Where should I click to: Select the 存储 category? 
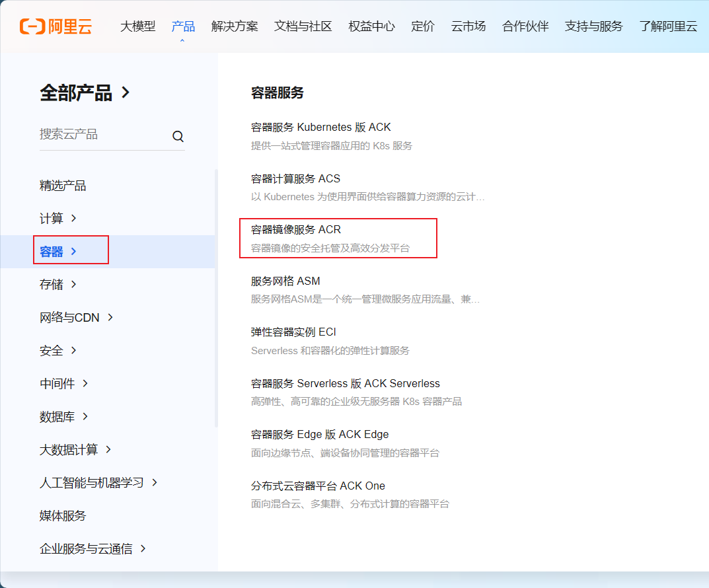(51, 284)
